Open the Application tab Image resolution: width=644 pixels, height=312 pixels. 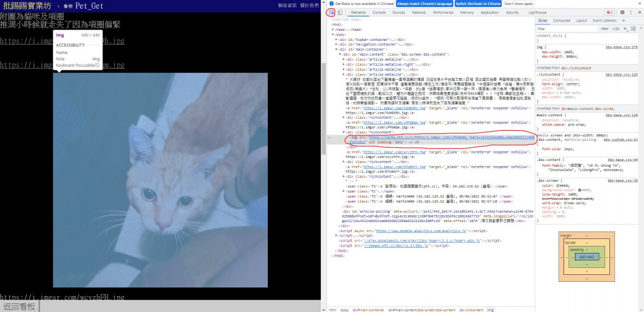[489, 13]
